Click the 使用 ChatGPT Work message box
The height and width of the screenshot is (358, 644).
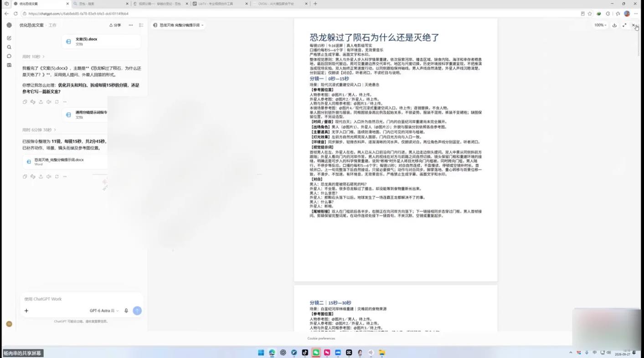(x=81, y=299)
